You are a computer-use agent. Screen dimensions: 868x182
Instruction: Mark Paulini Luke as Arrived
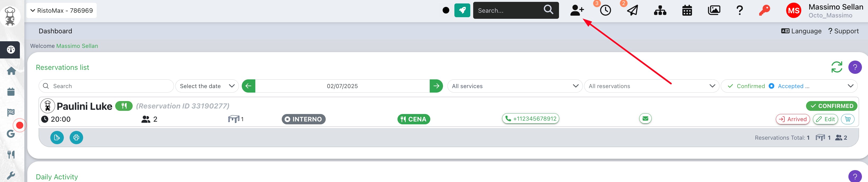793,119
